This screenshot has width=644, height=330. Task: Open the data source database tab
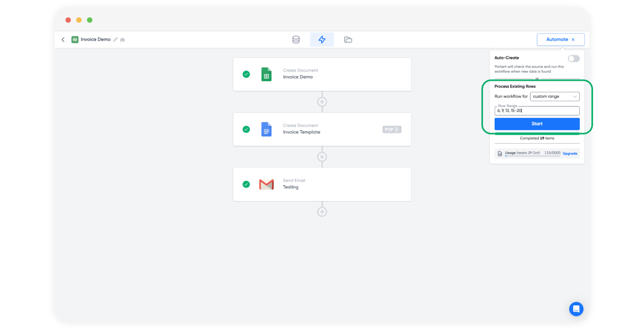click(x=296, y=40)
